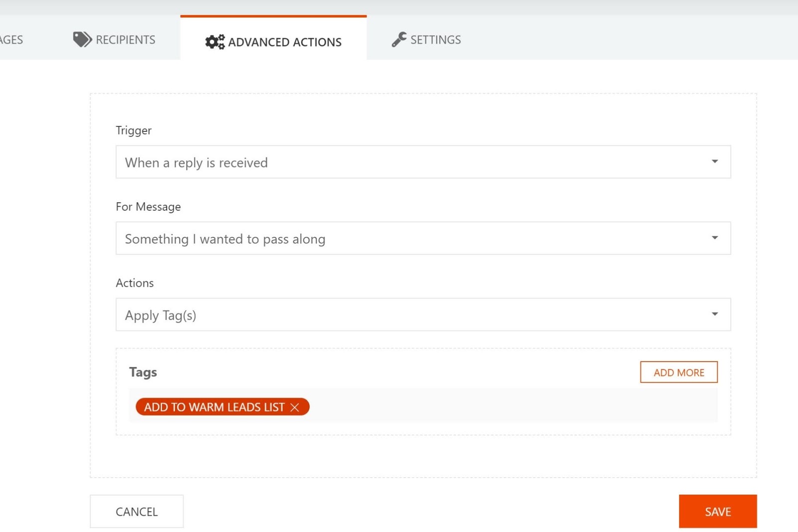This screenshot has height=532, width=798.
Task: Remove the Add To Warm Leads List tag
Action: point(295,407)
